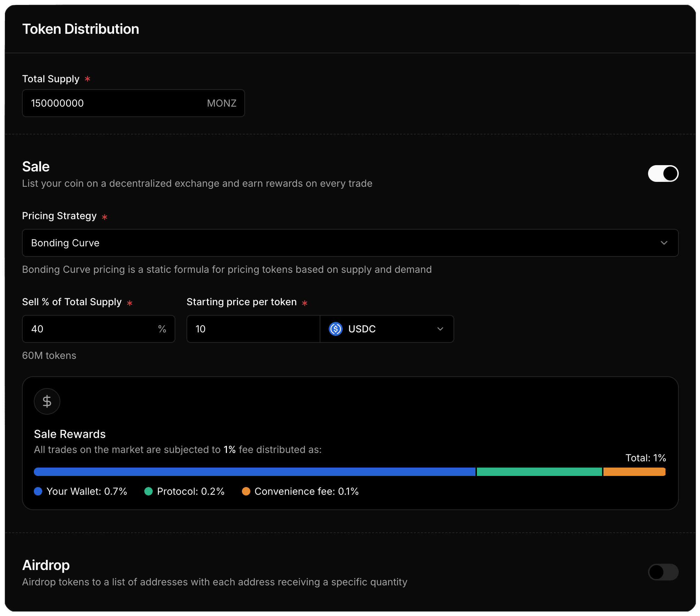This screenshot has height=616, width=700.
Task: Click the blue Your Wallet bar segment
Action: pyautogui.click(x=254, y=472)
